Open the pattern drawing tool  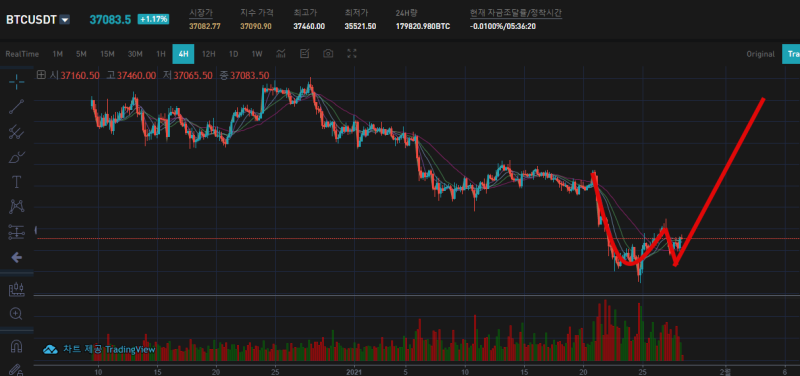pos(16,207)
